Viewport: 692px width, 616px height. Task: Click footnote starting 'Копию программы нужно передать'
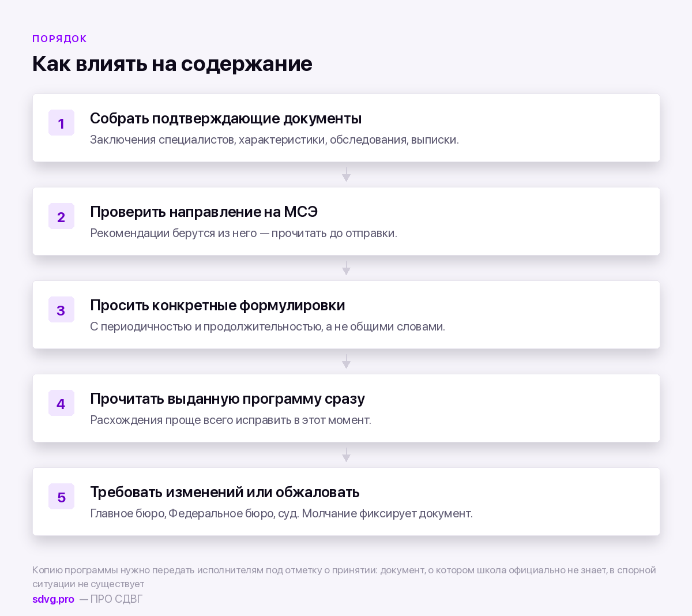point(344,577)
